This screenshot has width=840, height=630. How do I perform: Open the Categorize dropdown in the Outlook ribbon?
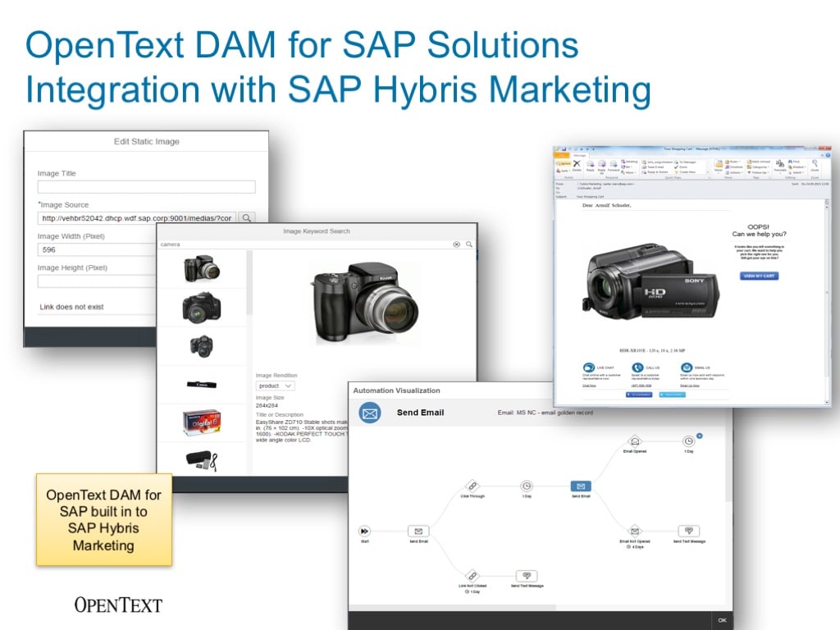pyautogui.click(x=758, y=168)
